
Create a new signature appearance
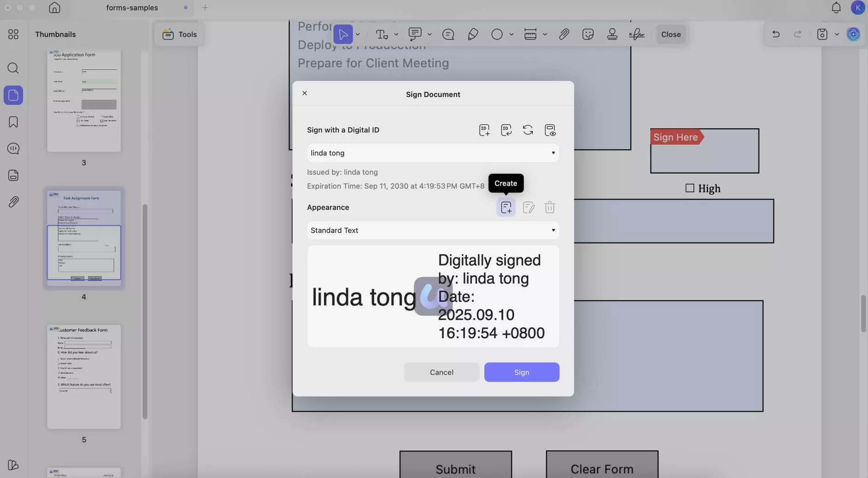click(x=506, y=207)
